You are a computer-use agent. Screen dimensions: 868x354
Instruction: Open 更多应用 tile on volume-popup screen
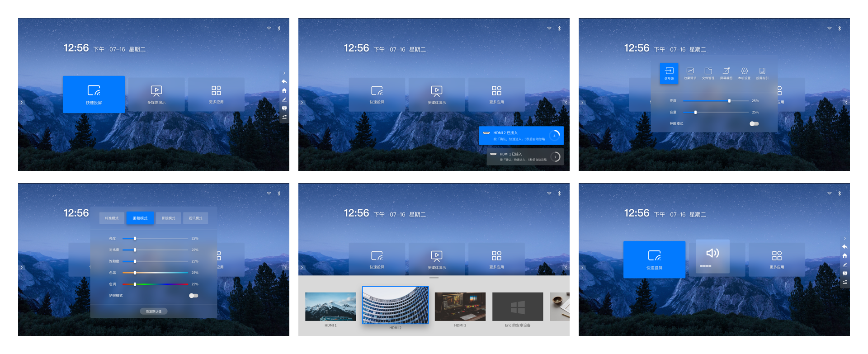click(777, 260)
